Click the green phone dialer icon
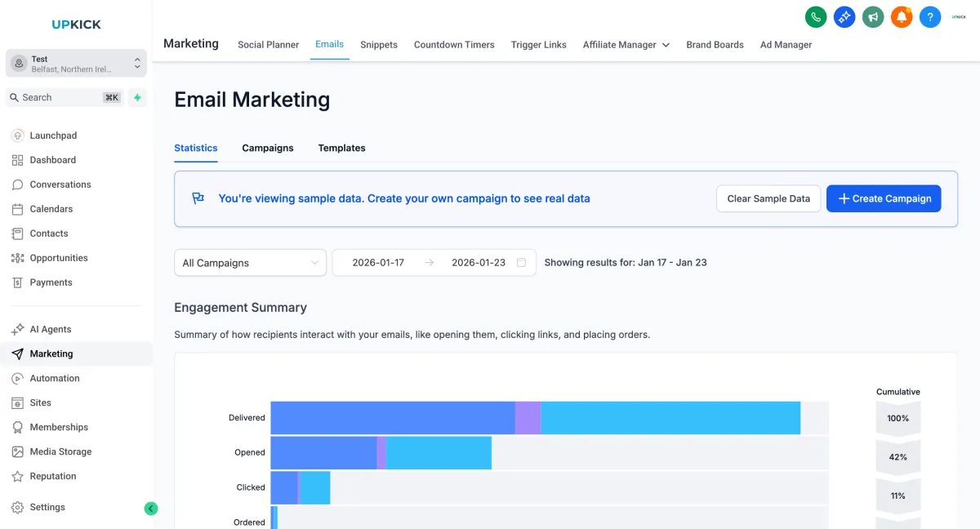Image resolution: width=980 pixels, height=529 pixels. (816, 16)
